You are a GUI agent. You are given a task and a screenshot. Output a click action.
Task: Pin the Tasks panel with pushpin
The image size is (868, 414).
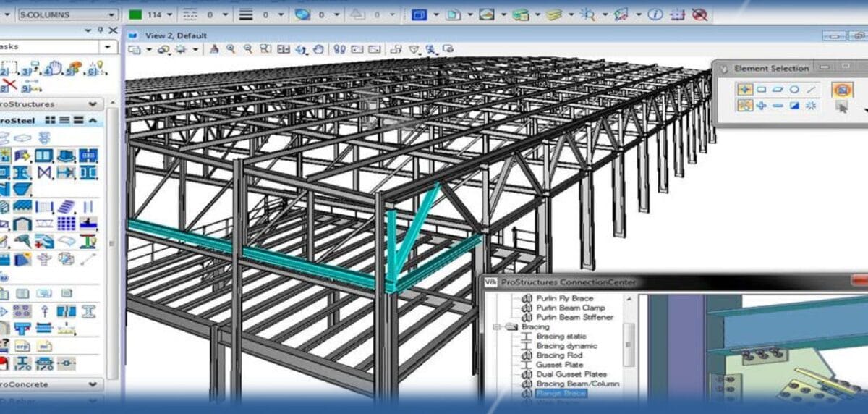tap(100, 30)
